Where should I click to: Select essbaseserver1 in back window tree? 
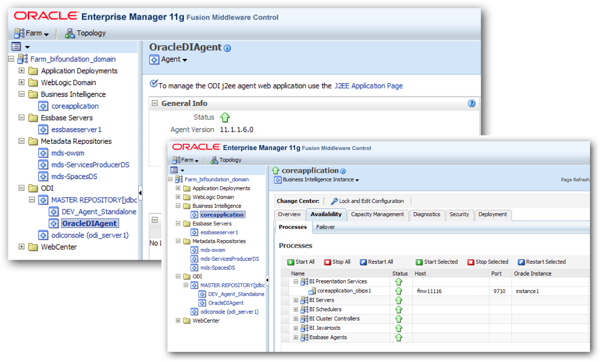pos(76,129)
